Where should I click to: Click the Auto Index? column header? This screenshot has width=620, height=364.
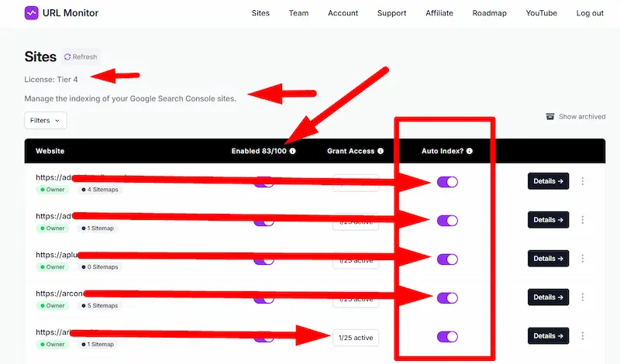[x=443, y=151]
